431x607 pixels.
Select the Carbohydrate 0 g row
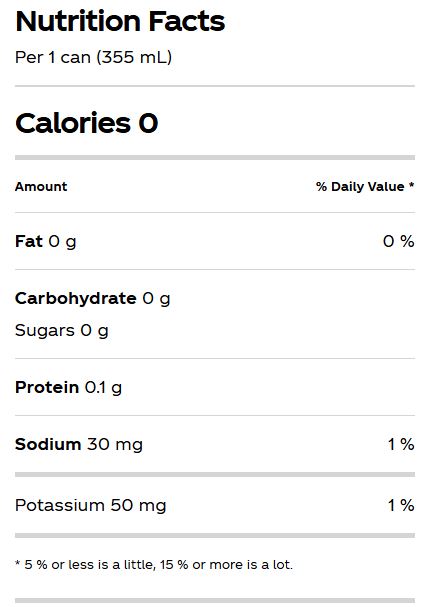[93, 298]
